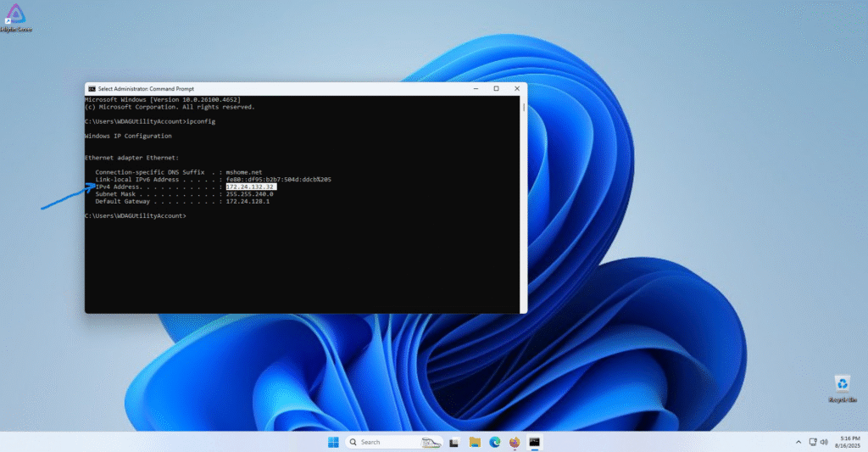The width and height of the screenshot is (868, 452).
Task: Click the Microsoft Corporation copyright line
Action: 170,107
